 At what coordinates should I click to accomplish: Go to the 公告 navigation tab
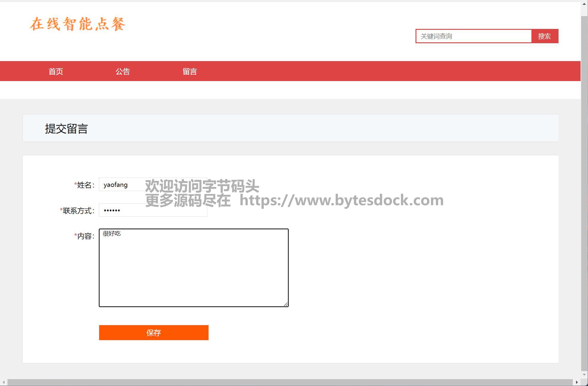click(x=123, y=72)
